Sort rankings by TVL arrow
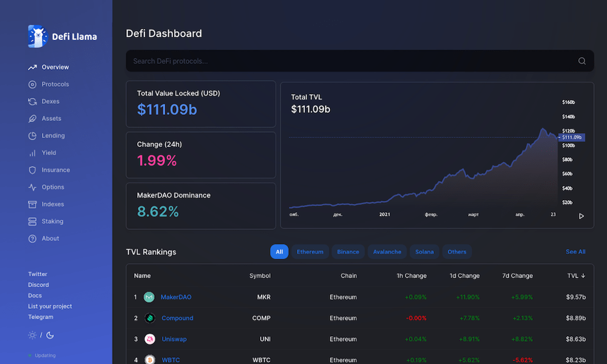Screen dimensions: 607x364 583,276
